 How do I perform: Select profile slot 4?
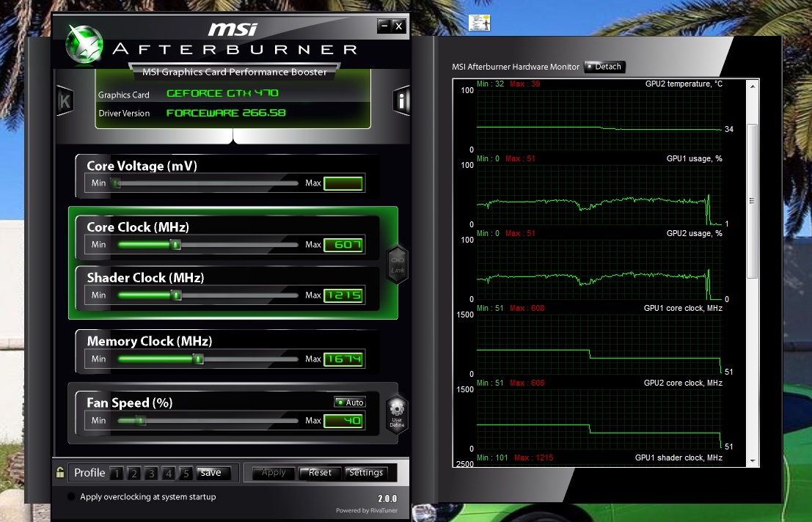[168, 473]
